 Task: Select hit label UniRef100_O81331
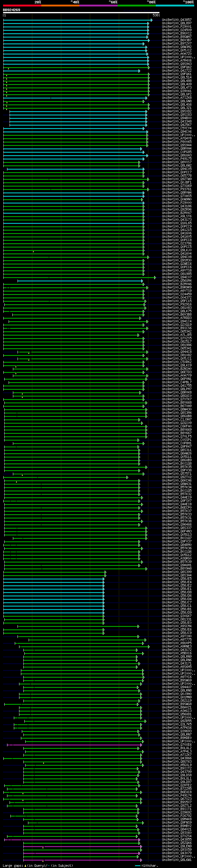[x=176, y=619]
